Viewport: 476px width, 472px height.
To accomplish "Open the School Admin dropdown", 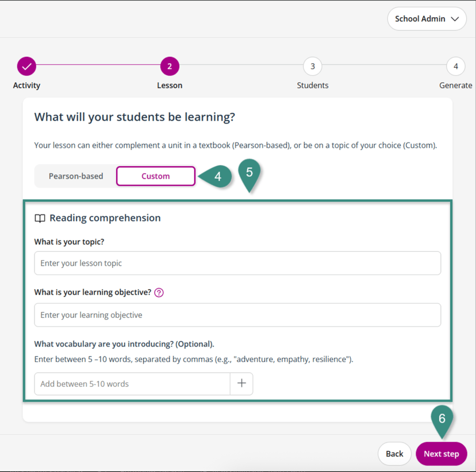I will click(426, 19).
